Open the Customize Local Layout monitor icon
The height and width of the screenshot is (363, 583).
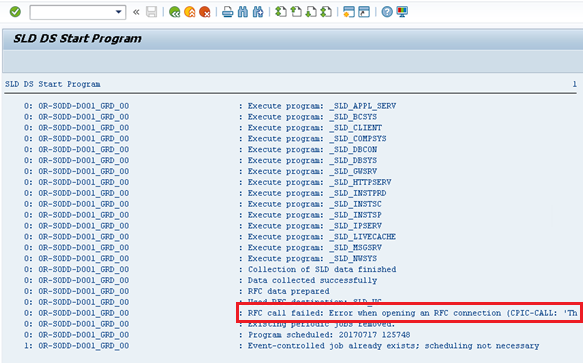click(402, 12)
